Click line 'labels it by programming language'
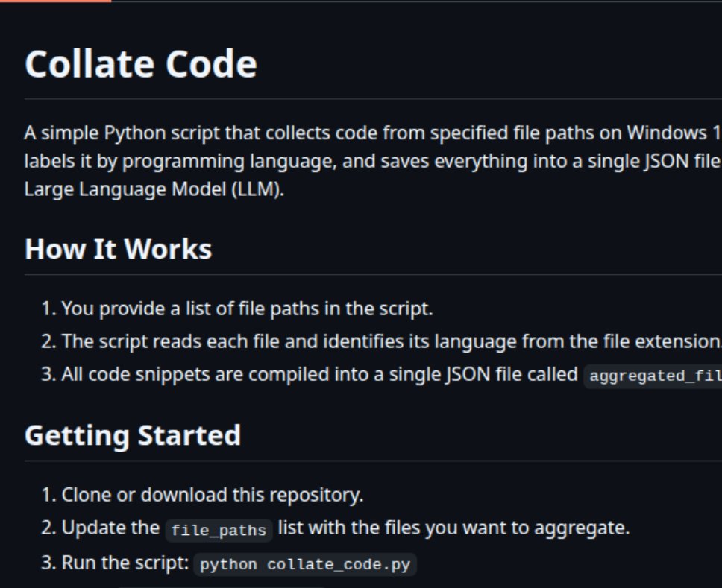Viewport: 722px width, 588px height. (373, 162)
